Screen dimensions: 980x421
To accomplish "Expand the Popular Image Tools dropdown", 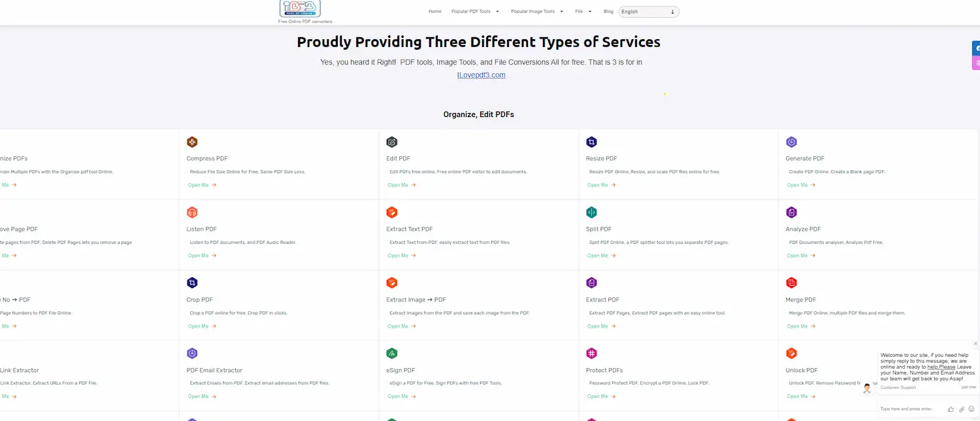I will click(537, 11).
